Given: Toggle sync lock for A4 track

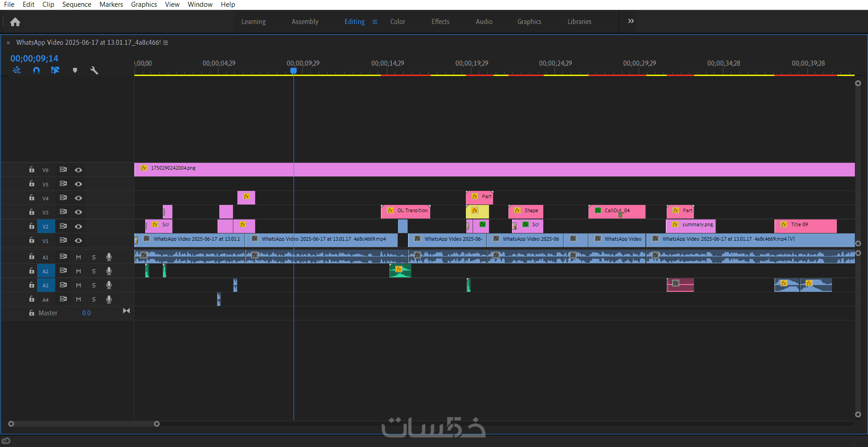Looking at the screenshot, I should coord(63,299).
